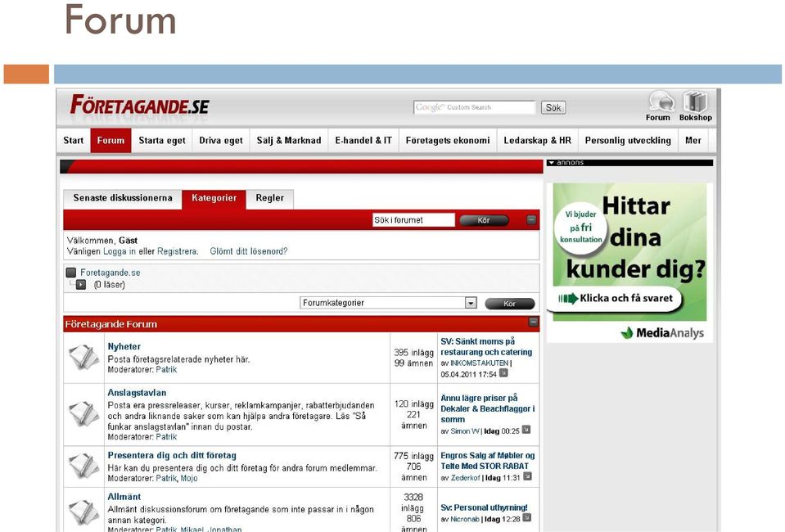Switch to the Kategorier tab
The height and width of the screenshot is (532, 785).
coord(214,199)
